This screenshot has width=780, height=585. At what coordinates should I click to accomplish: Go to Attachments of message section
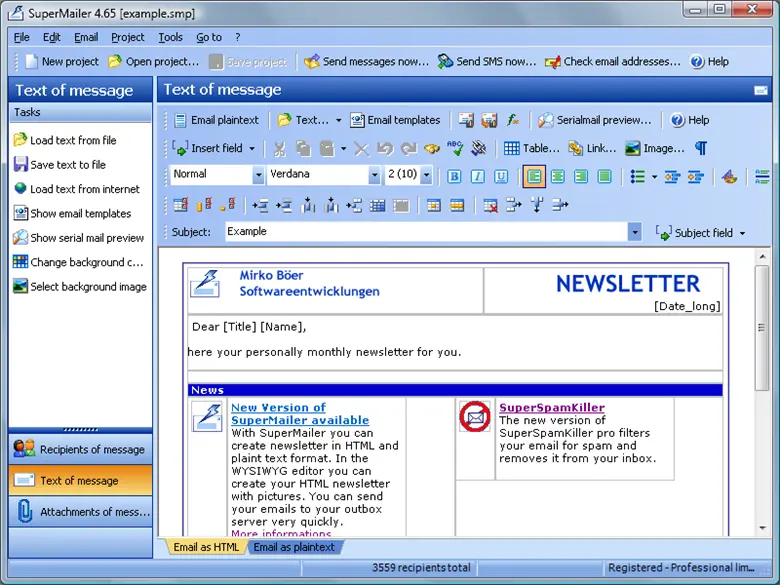(x=81, y=512)
